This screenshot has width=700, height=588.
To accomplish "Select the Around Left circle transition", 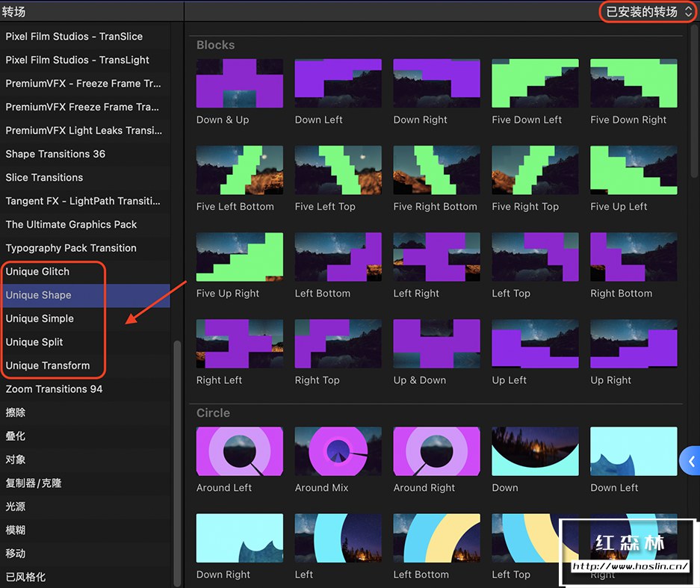I will (x=240, y=451).
